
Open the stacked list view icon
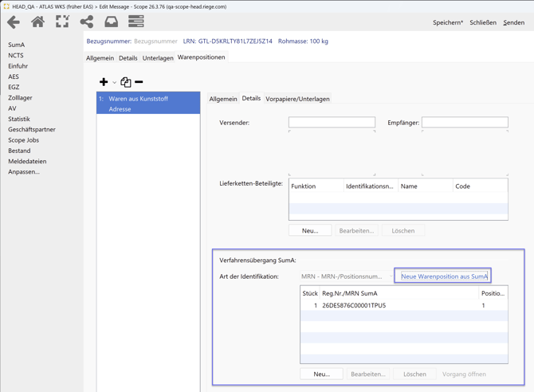click(136, 22)
